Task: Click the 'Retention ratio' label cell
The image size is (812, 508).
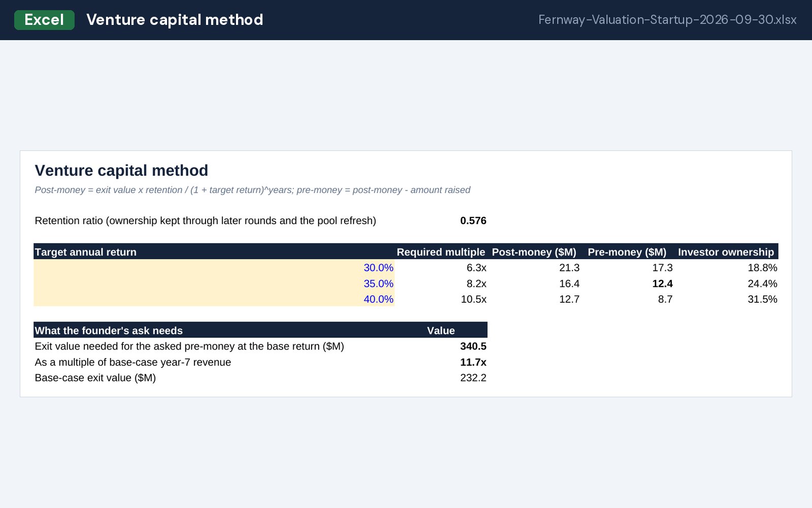Action: (206, 221)
